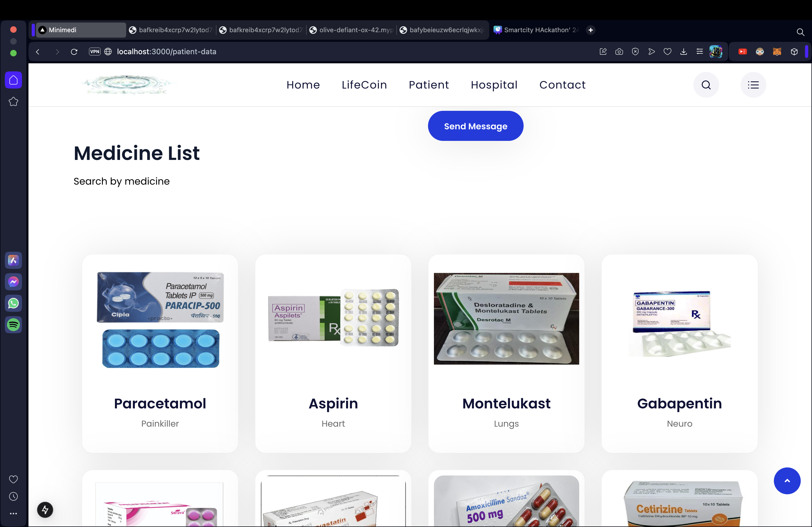Open Messenger from the sidebar
This screenshot has height=527, width=812.
click(13, 281)
